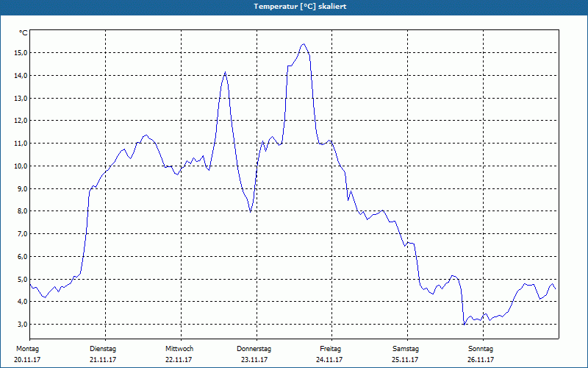Select the 10,0 axis value
This screenshot has width=588, height=368.
(x=21, y=166)
